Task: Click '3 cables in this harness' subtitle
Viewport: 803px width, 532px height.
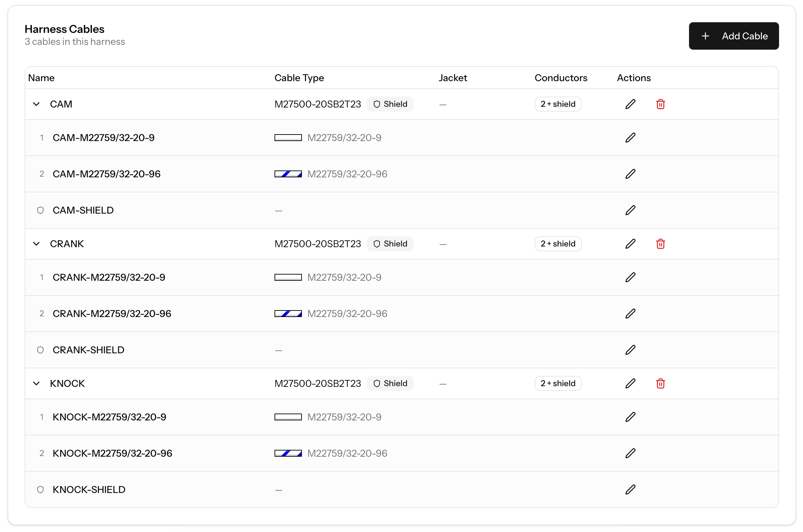Action: click(x=75, y=42)
